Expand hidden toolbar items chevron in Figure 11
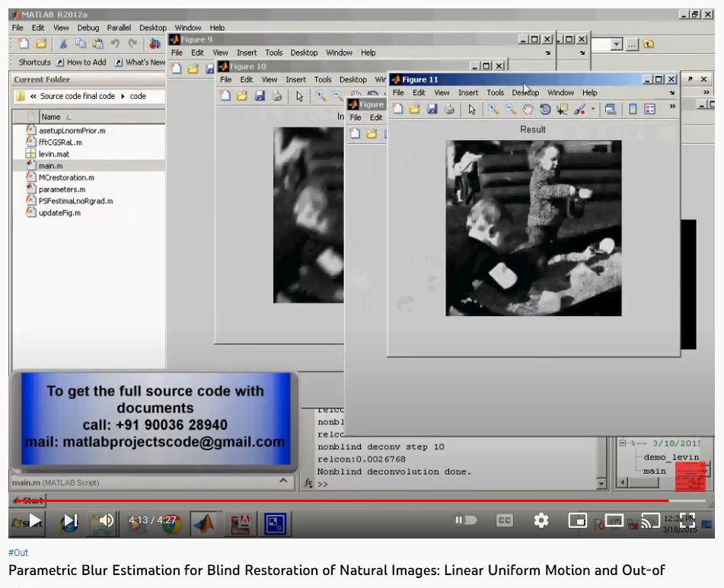Screen dimensions: 724x588 [x=671, y=107]
